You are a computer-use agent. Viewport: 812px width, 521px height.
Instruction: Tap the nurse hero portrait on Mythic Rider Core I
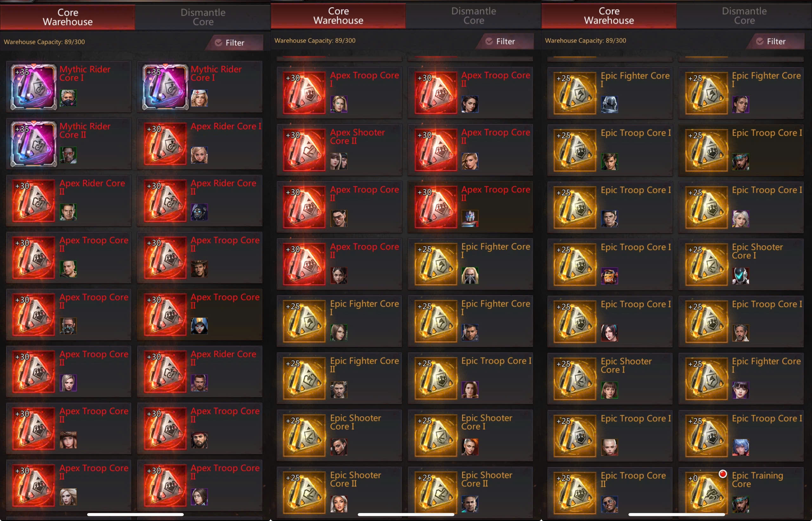coord(199,98)
